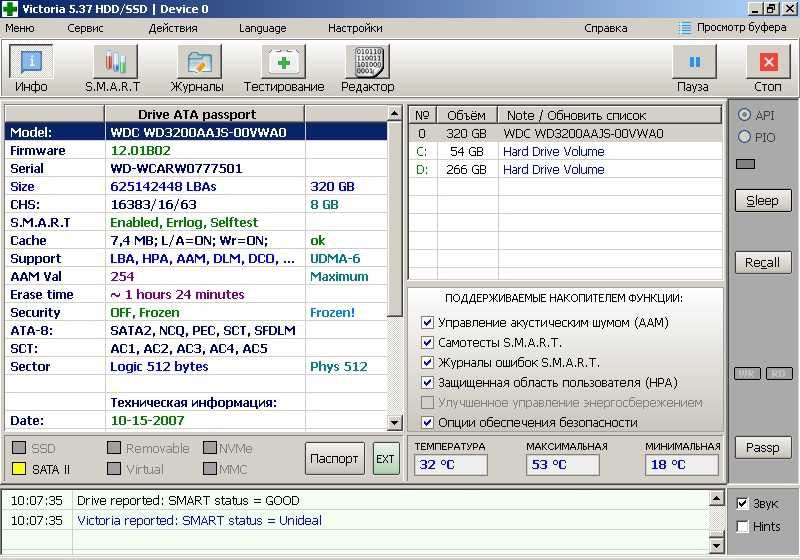Click log panel scroll-down arrow
Viewport: 800px width, 560px height.
[717, 546]
